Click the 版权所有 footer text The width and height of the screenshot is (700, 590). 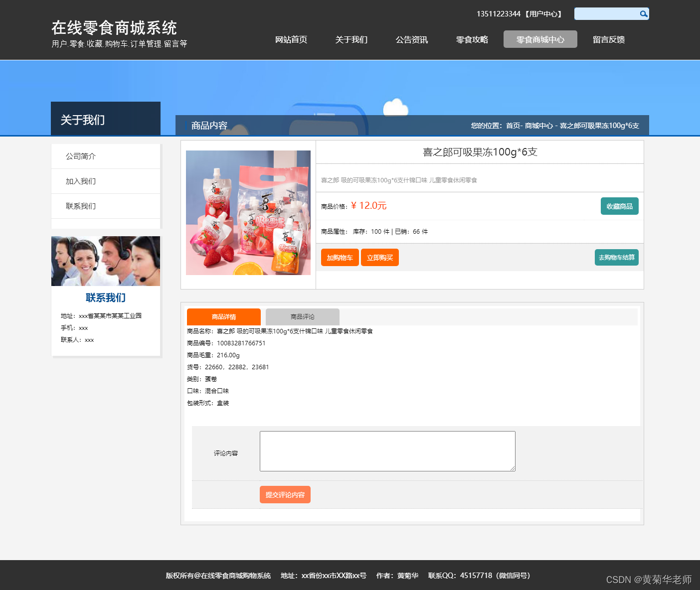[218, 576]
